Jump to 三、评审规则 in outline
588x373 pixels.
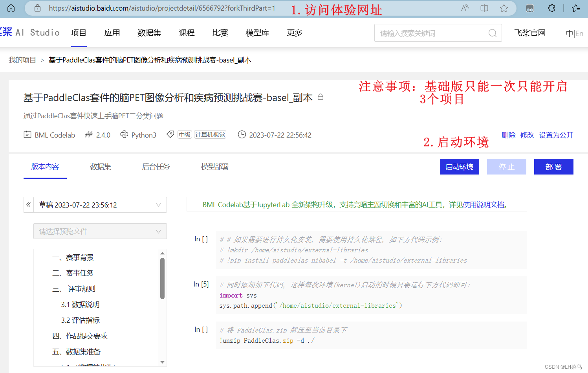coord(74,289)
